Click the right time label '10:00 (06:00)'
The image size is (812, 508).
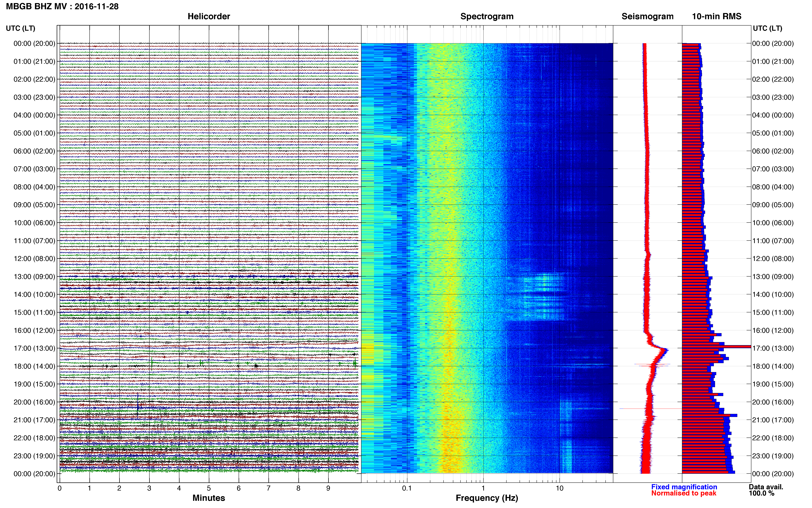click(x=773, y=223)
